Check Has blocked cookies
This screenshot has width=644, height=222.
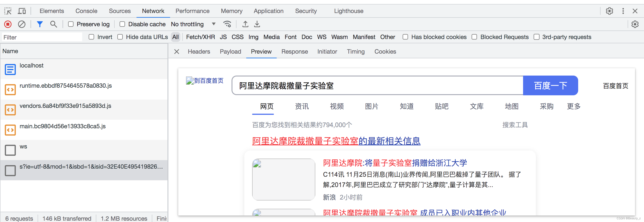(405, 37)
